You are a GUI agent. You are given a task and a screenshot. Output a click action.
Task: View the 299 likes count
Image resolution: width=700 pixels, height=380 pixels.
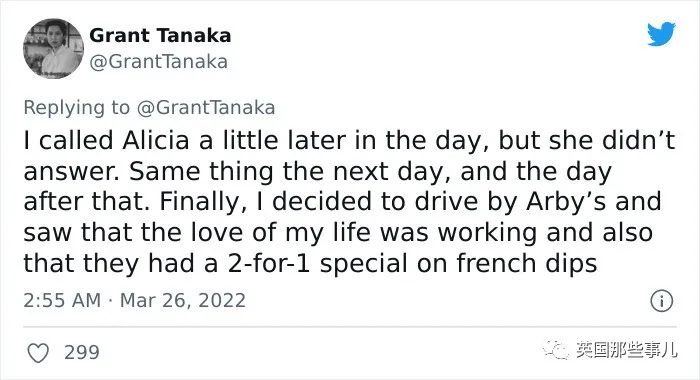pos(82,352)
